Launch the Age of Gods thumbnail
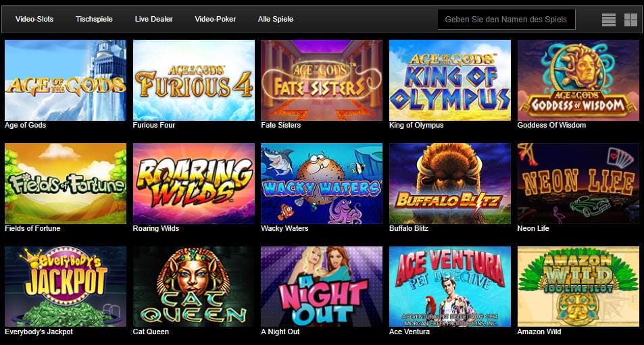Screen dimensions: 644x345 coord(66,80)
